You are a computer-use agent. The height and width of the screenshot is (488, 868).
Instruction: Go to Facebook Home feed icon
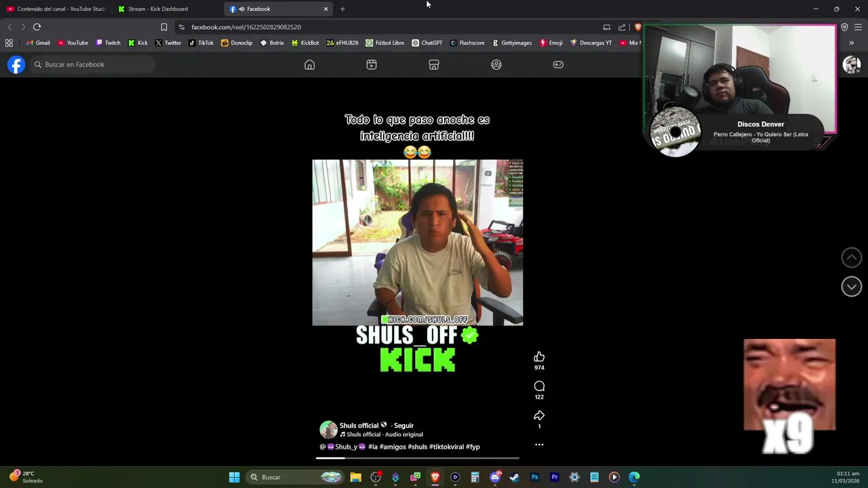click(309, 64)
